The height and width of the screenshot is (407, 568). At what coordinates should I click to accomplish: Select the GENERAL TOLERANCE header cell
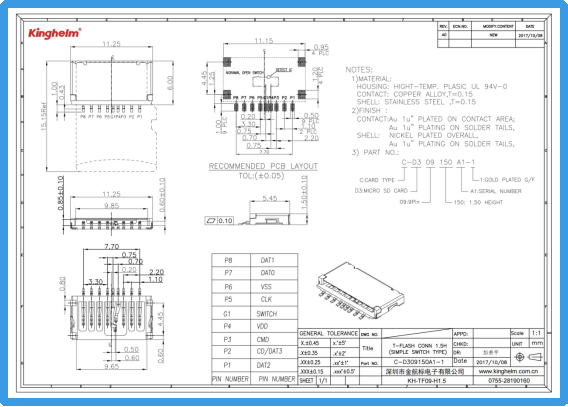(x=329, y=333)
